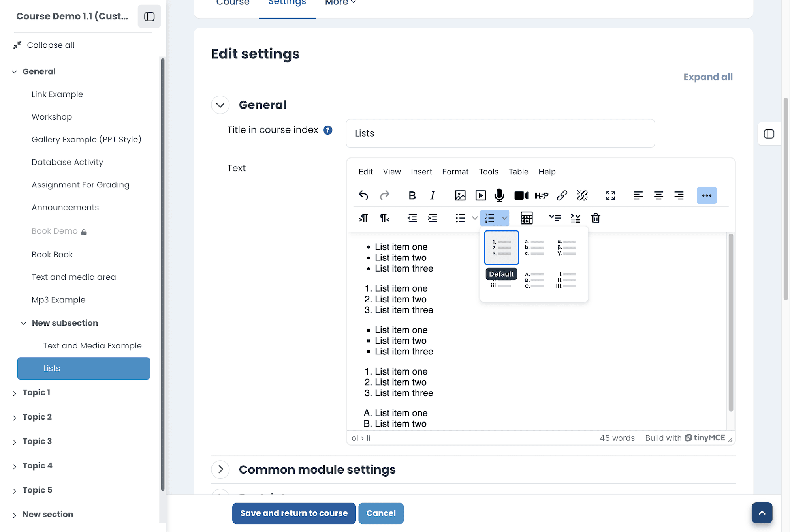This screenshot has width=790, height=532.
Task: Click the insert table icon
Action: pos(527,218)
